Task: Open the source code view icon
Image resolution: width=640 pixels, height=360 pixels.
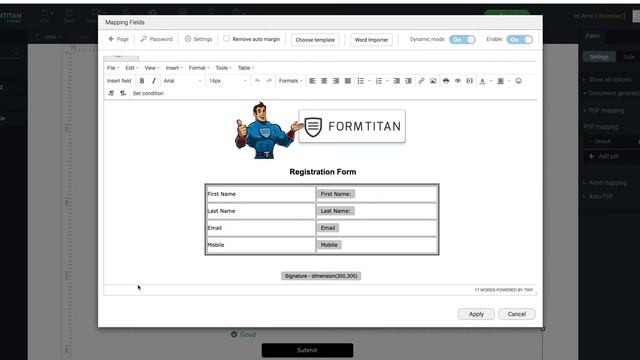Action: point(469,81)
